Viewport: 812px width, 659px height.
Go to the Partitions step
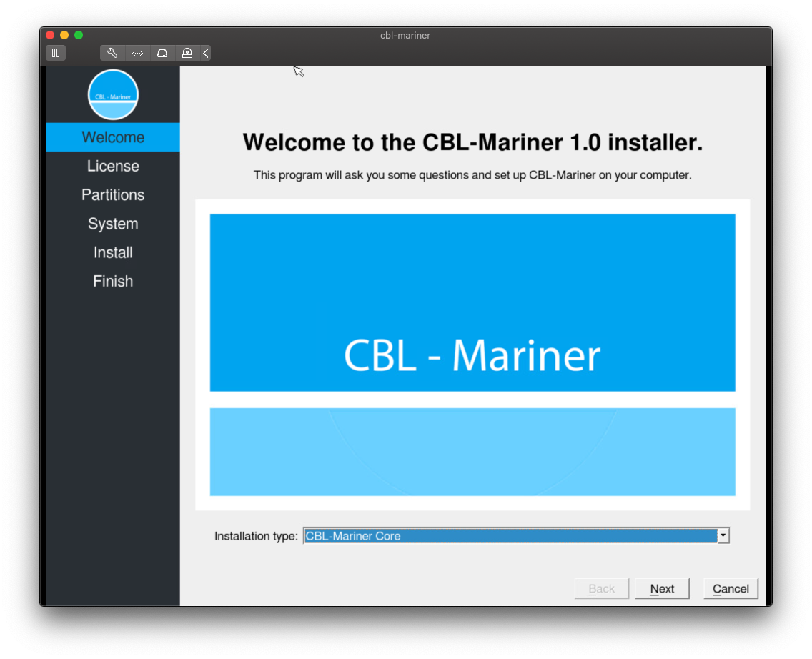click(x=113, y=194)
